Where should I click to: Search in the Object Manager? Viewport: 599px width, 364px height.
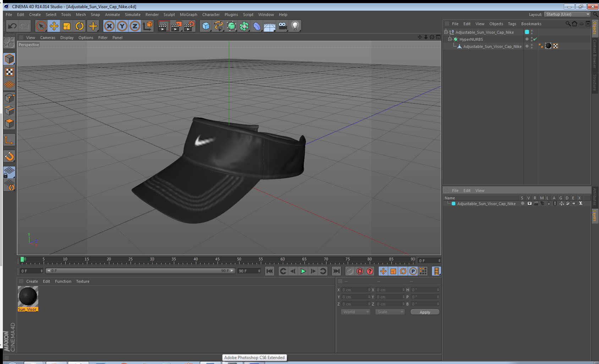point(568,24)
